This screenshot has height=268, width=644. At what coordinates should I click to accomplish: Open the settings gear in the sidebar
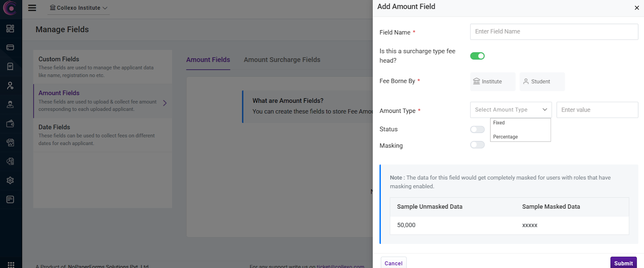pyautogui.click(x=10, y=180)
